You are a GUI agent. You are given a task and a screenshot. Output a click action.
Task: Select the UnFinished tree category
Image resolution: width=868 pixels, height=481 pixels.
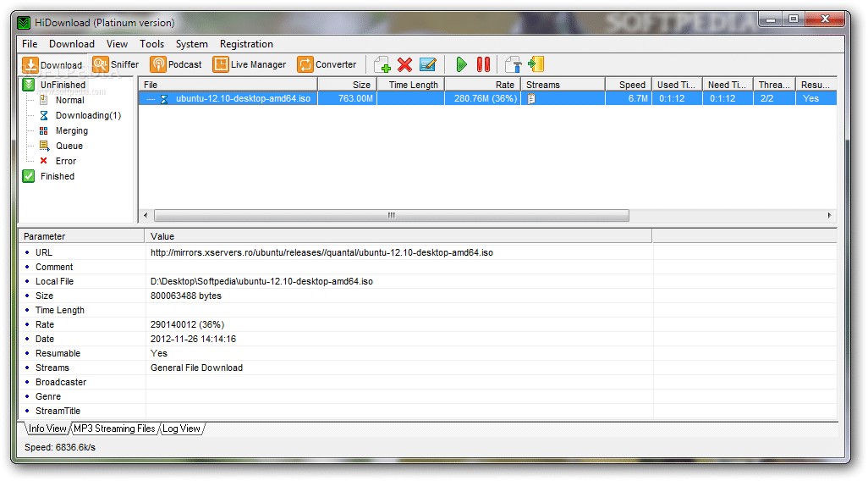click(x=63, y=85)
